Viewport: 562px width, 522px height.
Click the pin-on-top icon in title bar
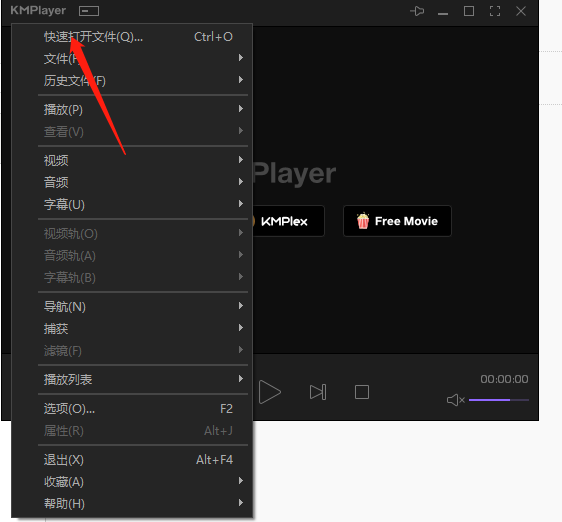417,11
